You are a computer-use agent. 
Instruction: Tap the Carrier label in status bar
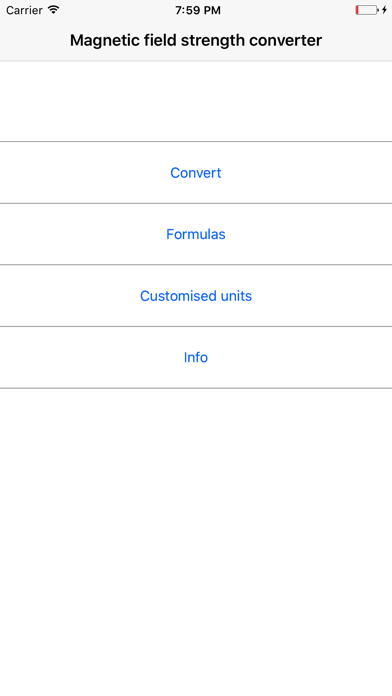[x=24, y=10]
